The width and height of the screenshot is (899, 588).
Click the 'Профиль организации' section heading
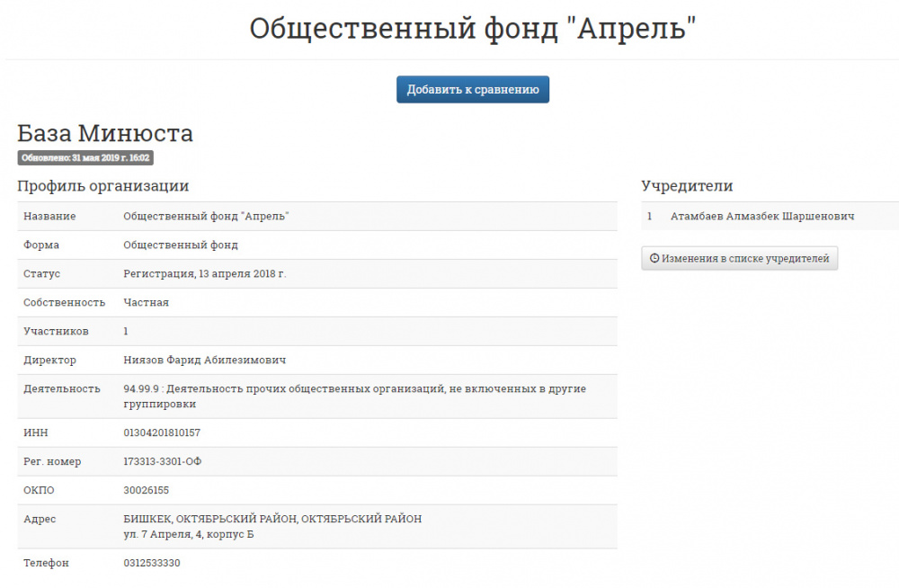102,186
